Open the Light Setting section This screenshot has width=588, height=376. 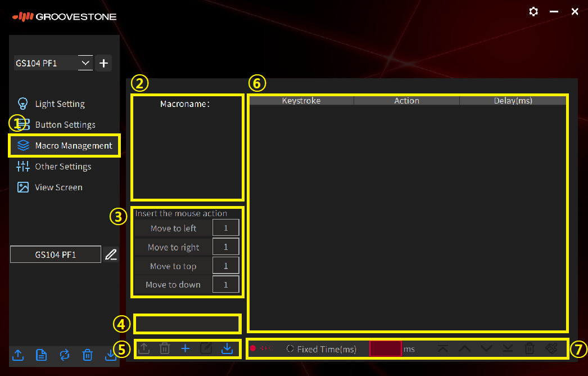[60, 104]
